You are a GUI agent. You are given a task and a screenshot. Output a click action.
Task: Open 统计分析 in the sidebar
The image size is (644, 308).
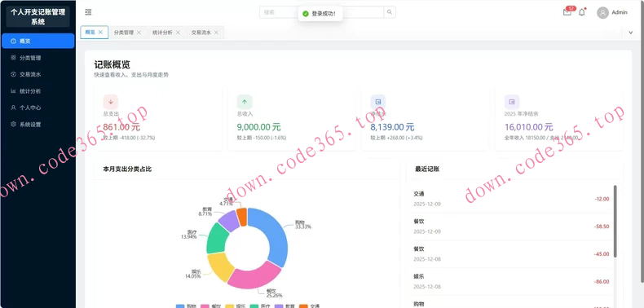click(37, 90)
